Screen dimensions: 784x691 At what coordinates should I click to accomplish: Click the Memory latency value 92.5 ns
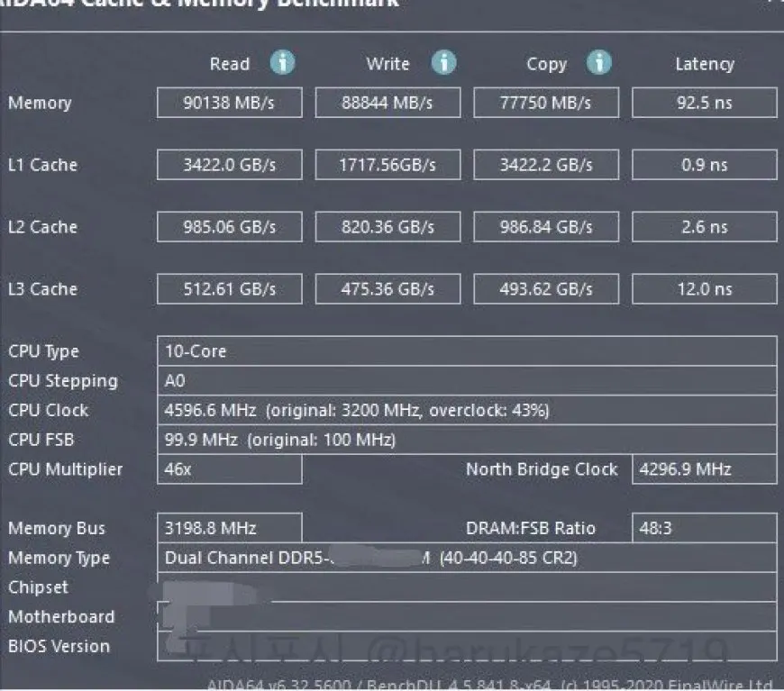pos(705,103)
